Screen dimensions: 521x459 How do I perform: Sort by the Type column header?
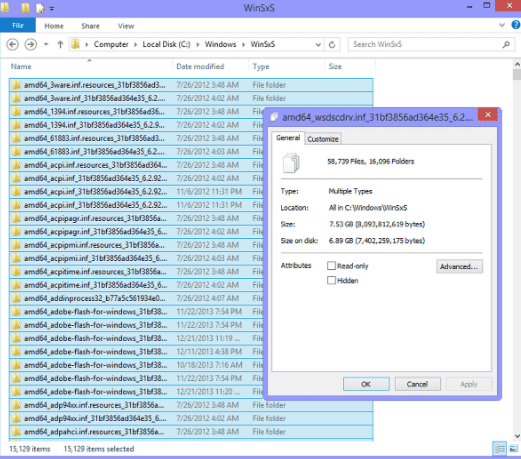pos(287,66)
